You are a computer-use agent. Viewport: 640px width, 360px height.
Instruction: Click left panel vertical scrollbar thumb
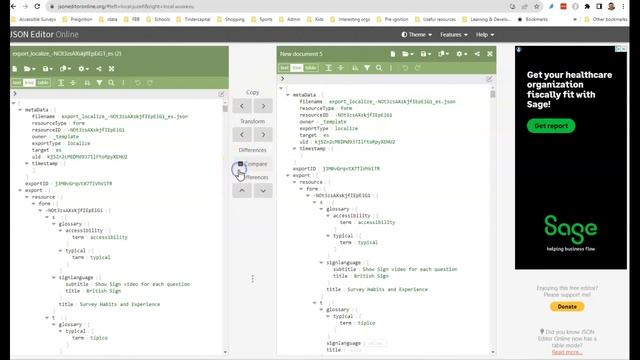coord(225,108)
